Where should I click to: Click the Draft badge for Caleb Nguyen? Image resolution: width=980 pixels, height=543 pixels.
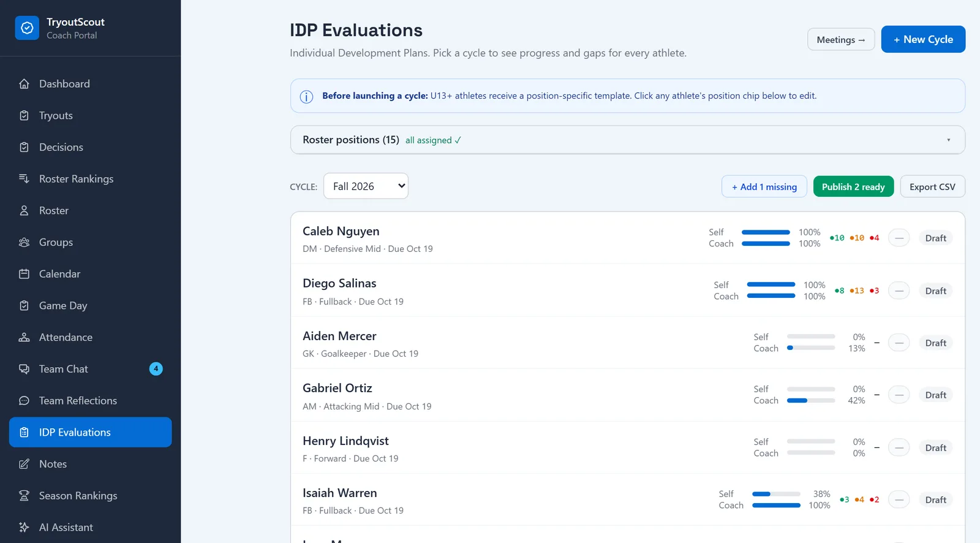pos(935,238)
